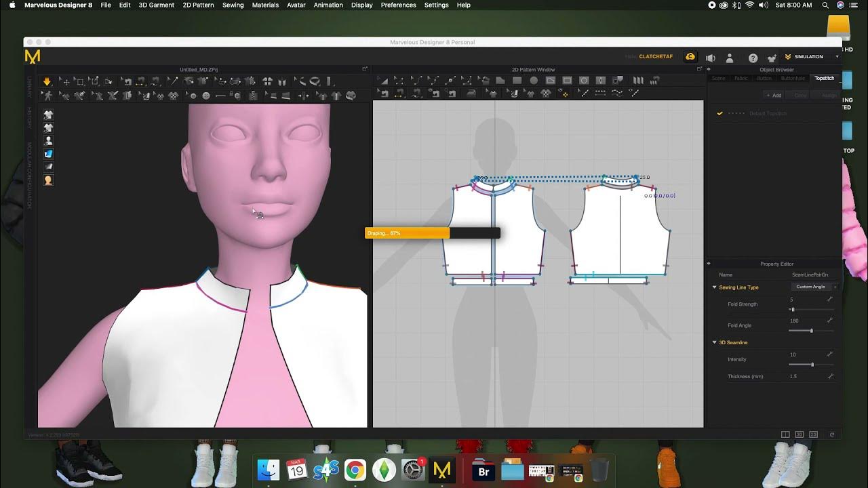Open the LIBRARY side panel tab
The width and height of the screenshot is (868, 488).
[x=30, y=87]
